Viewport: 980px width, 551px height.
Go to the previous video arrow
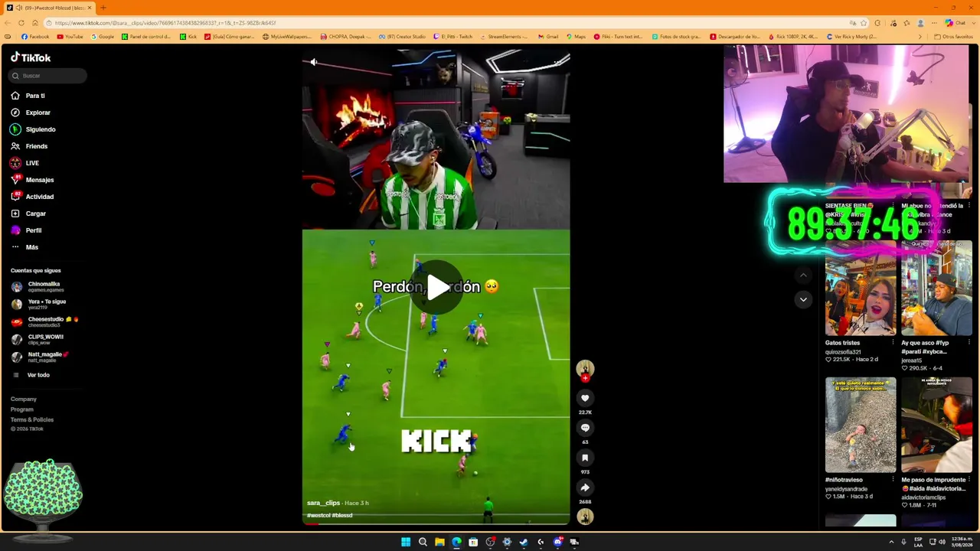(x=803, y=275)
